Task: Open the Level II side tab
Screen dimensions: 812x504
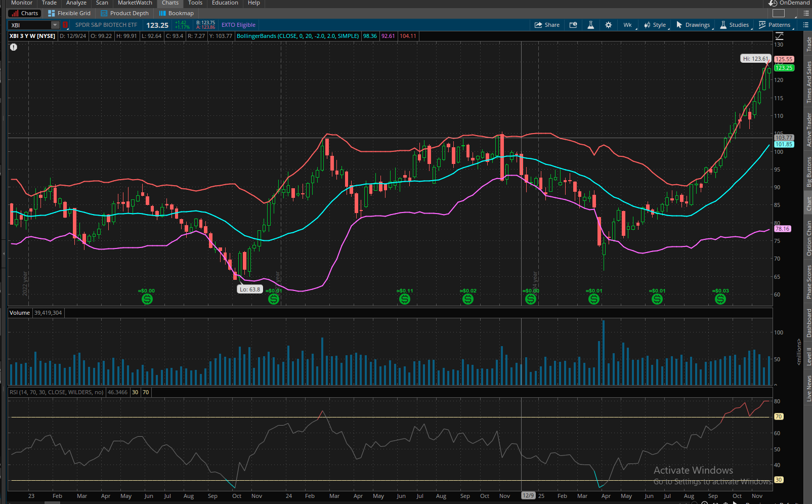Action: click(808, 356)
